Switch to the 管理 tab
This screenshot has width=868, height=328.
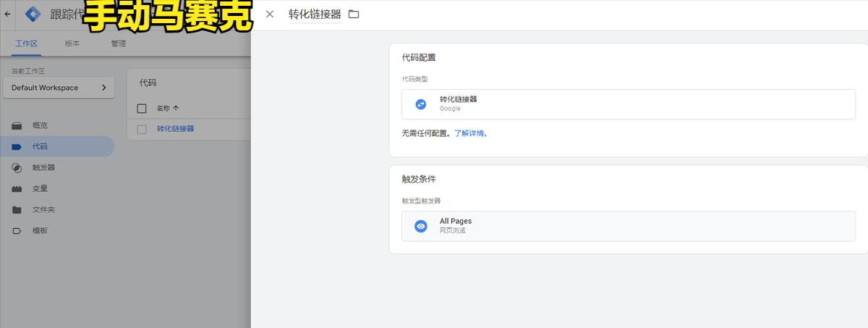(x=119, y=43)
